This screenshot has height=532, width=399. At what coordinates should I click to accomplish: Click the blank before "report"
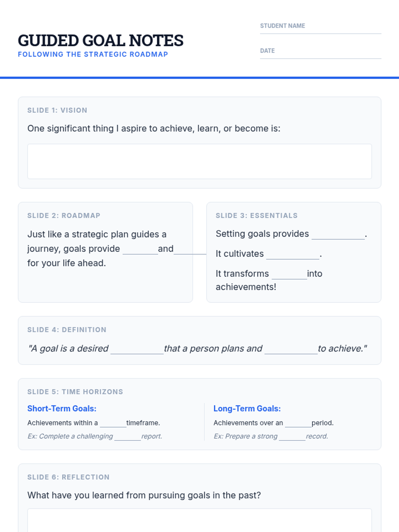128,437
